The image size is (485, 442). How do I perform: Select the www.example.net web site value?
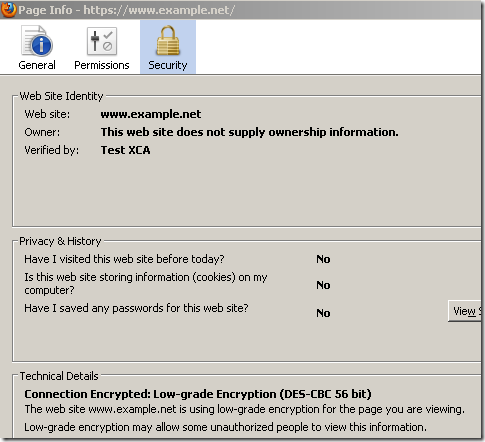pyautogui.click(x=151, y=114)
